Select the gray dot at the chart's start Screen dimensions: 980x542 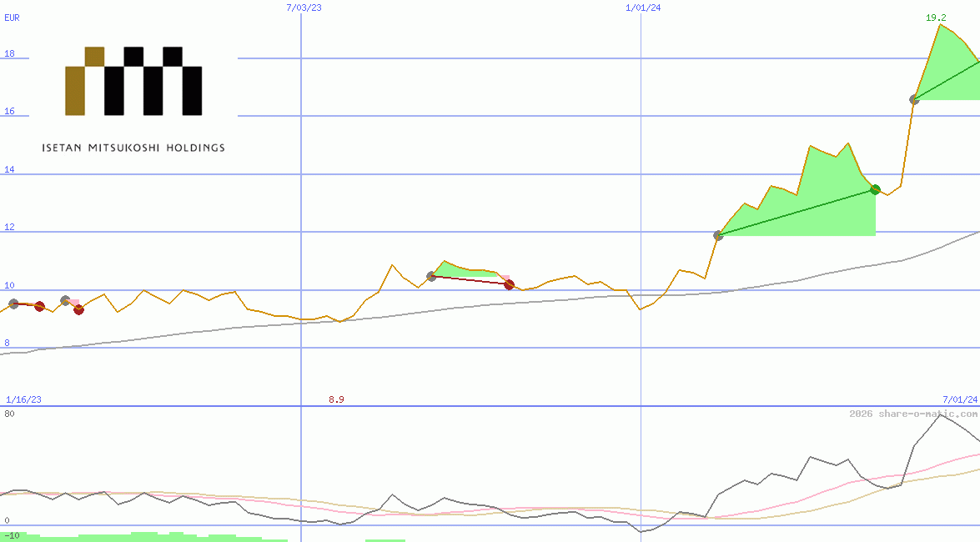13,304
